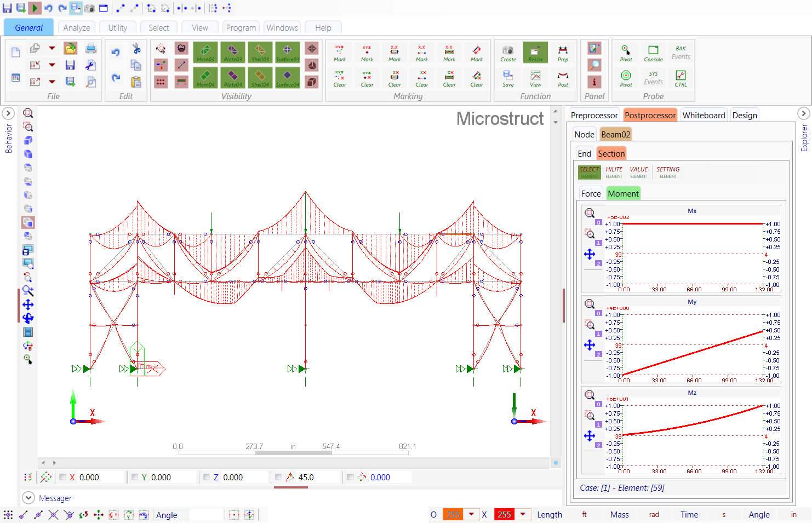Expand the Behavior side panel
The width and height of the screenshot is (812, 523).
click(x=8, y=113)
